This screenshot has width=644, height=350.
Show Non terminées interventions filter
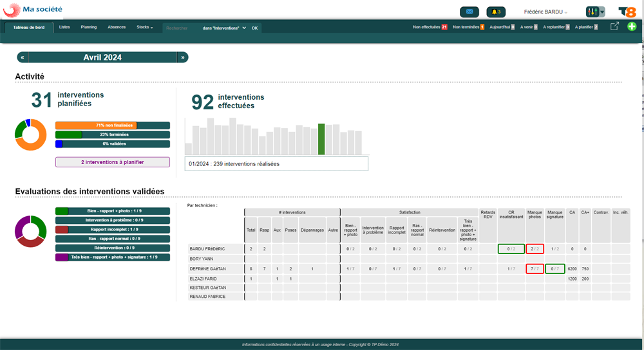coord(468,27)
